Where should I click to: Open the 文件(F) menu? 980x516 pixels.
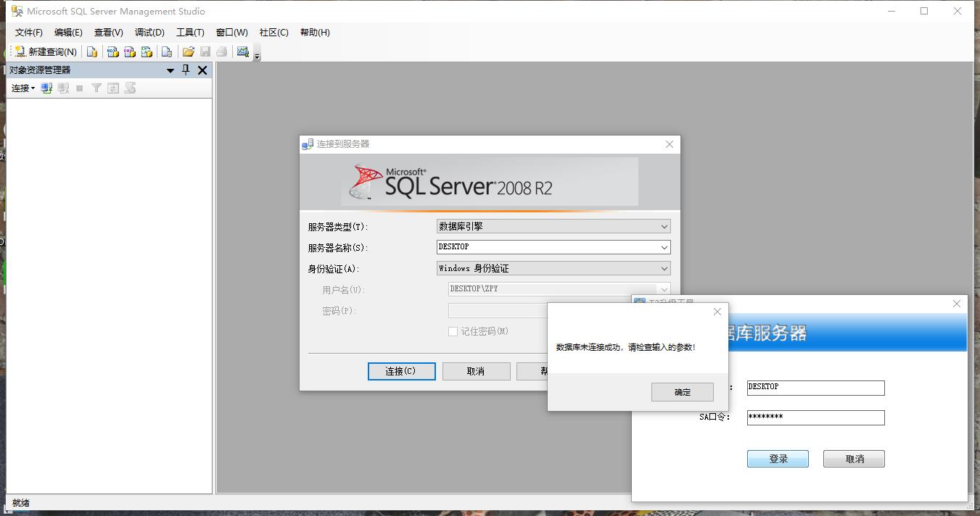29,33
